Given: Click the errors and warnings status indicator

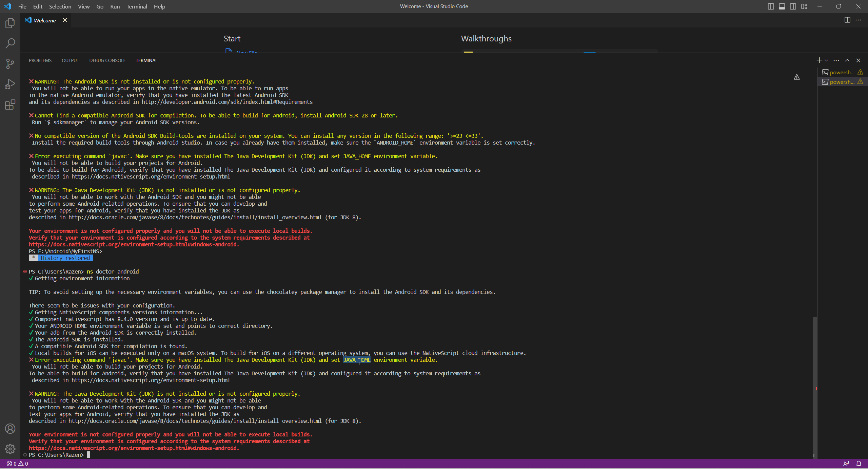Looking at the screenshot, I should [17, 464].
